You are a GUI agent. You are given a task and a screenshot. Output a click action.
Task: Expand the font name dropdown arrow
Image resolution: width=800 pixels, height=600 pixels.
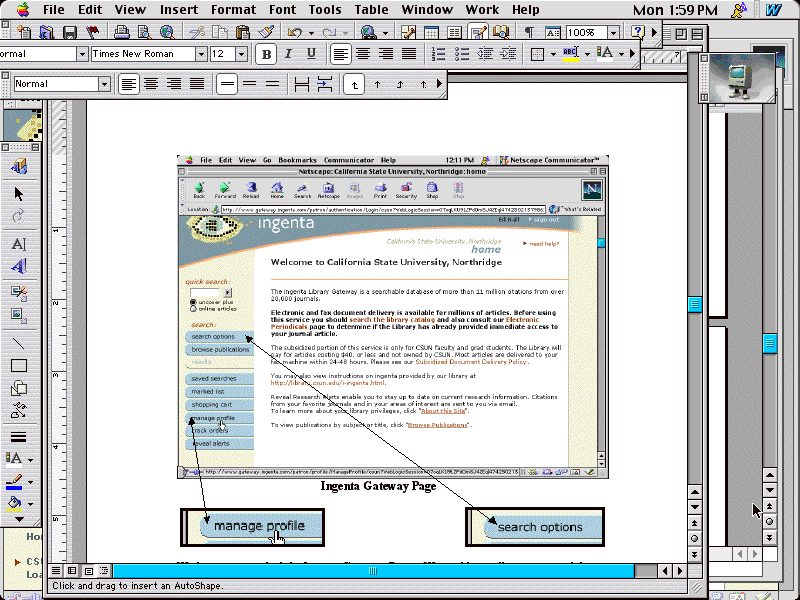201,54
